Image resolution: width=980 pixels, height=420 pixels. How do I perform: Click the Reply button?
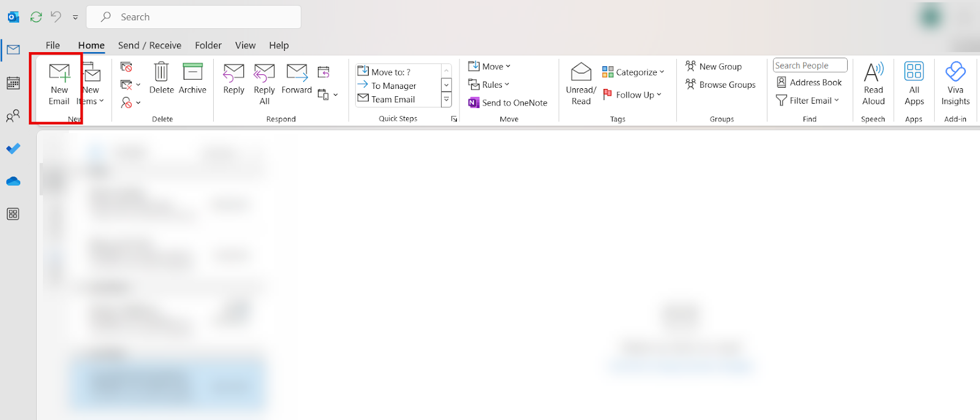[233, 78]
